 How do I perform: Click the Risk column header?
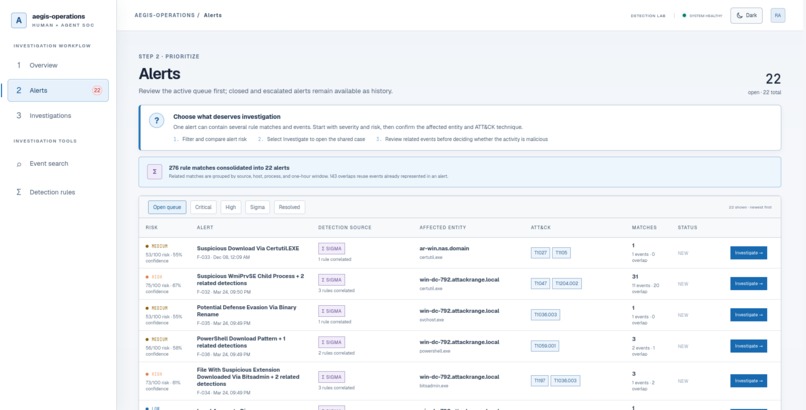(x=152, y=228)
